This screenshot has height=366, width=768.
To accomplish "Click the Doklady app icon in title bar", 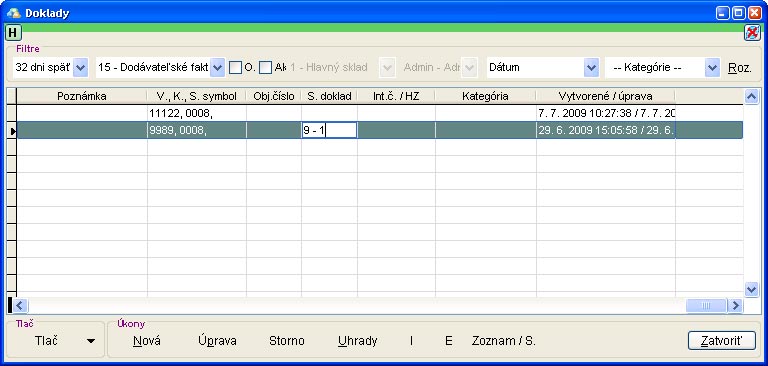I will (x=13, y=13).
